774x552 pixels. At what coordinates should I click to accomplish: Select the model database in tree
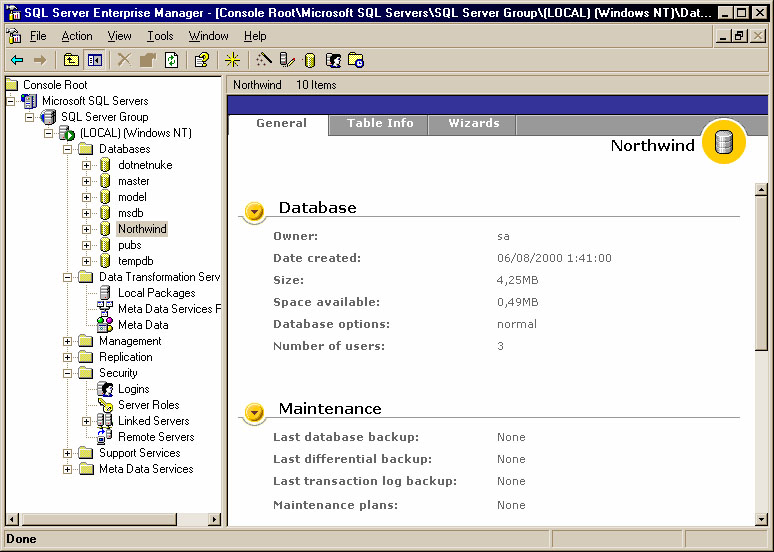point(132,197)
